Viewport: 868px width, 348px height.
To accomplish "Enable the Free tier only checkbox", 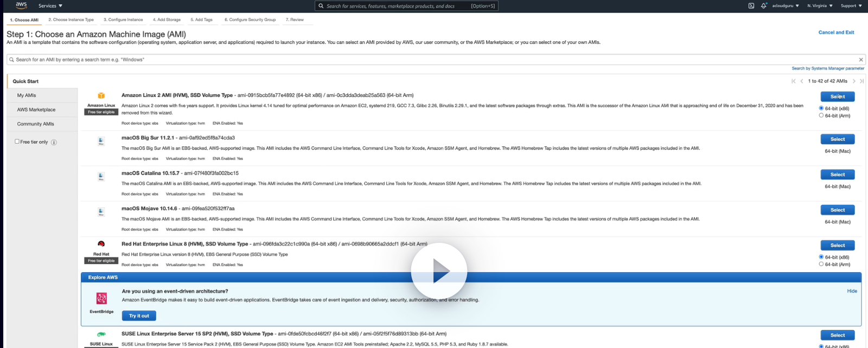I will pyautogui.click(x=17, y=141).
